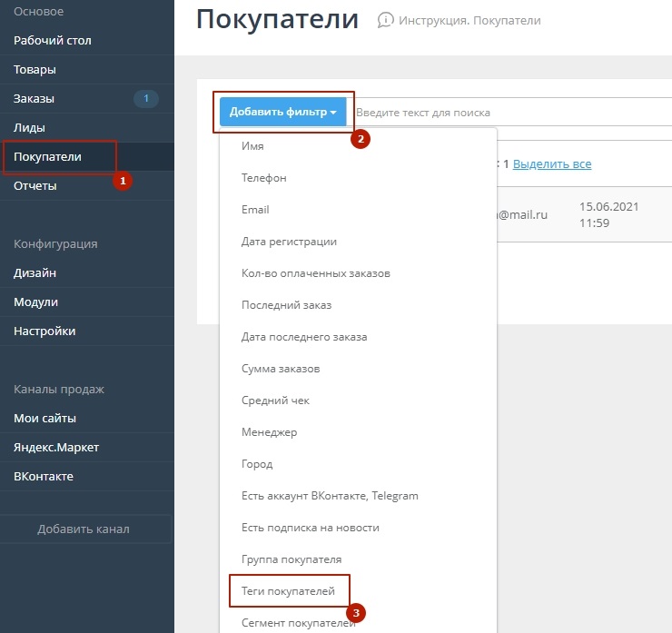Open Настройки in the sidebar
This screenshot has height=633, width=672.
point(44,331)
